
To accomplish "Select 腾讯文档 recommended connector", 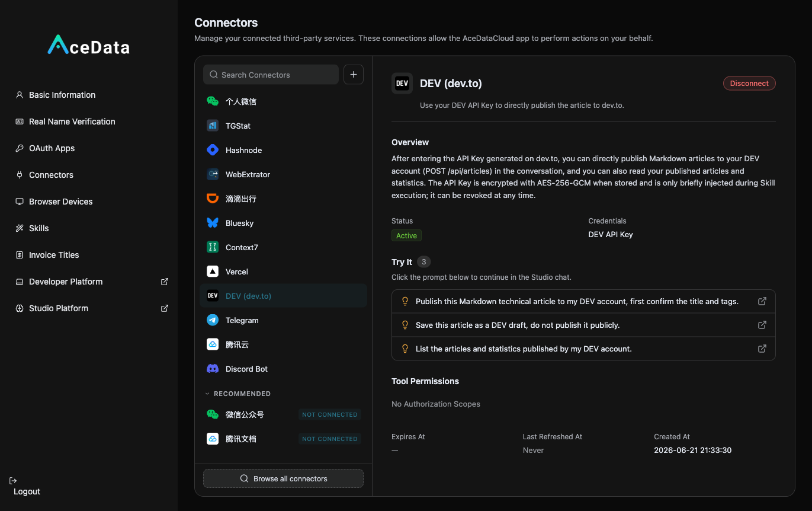I will pos(283,439).
